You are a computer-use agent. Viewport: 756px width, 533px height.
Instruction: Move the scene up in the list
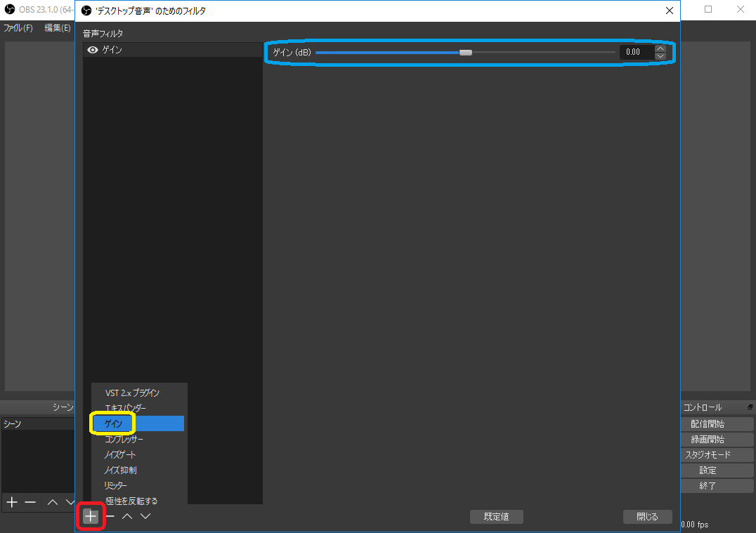click(53, 502)
